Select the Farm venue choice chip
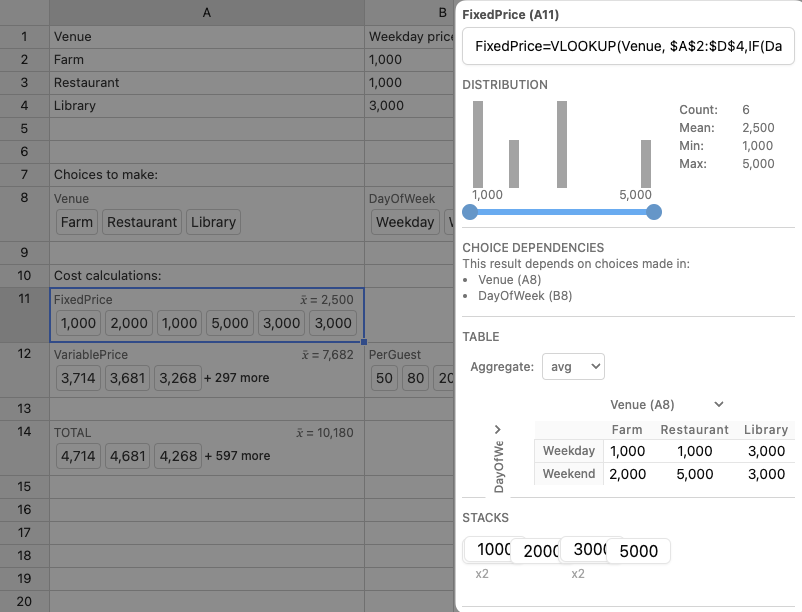The image size is (802, 612). pos(76,223)
